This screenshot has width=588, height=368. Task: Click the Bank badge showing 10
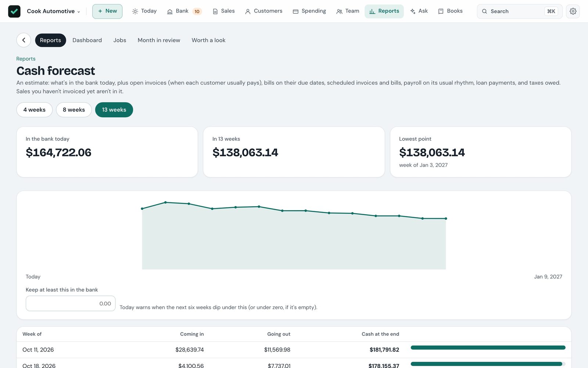click(197, 11)
